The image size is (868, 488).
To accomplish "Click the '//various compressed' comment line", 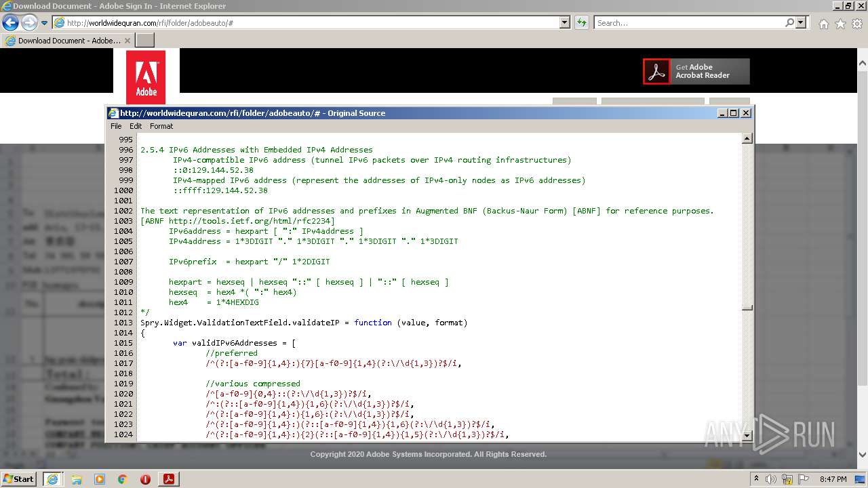I will [x=252, y=384].
